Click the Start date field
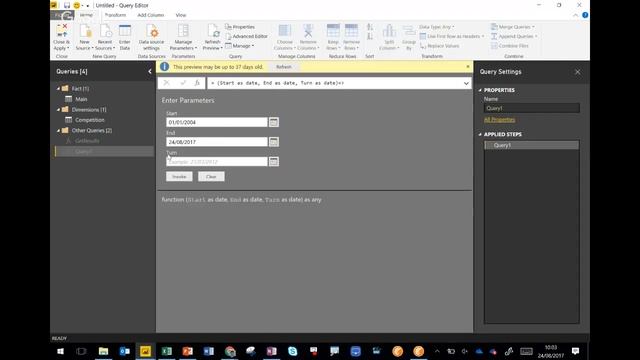 pos(217,122)
